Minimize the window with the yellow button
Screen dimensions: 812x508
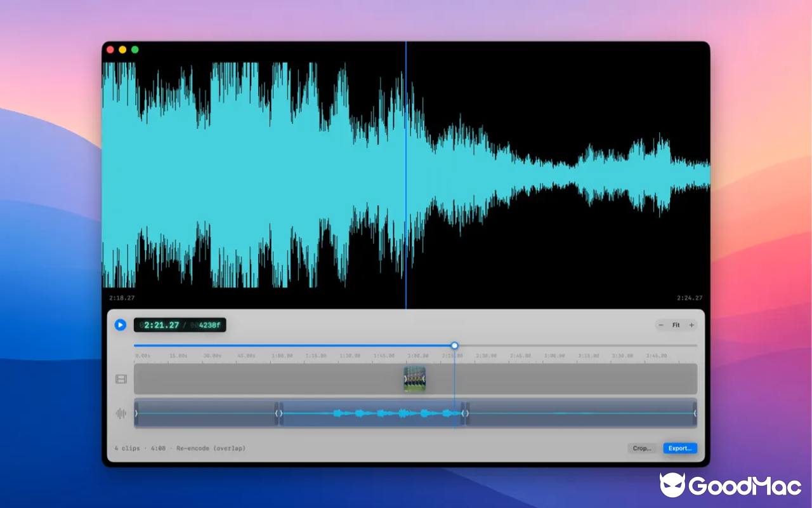pyautogui.click(x=122, y=50)
